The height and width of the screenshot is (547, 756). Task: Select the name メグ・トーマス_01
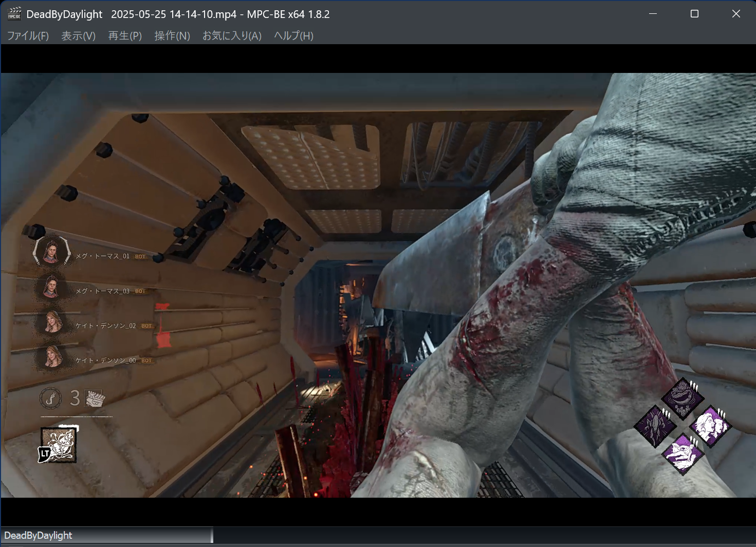click(102, 256)
